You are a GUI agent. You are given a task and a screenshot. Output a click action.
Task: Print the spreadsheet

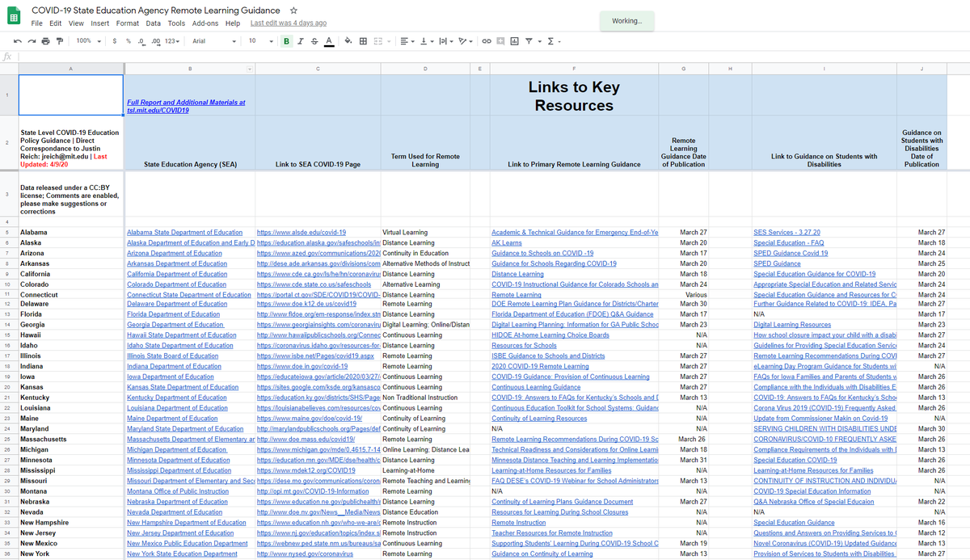click(x=45, y=41)
